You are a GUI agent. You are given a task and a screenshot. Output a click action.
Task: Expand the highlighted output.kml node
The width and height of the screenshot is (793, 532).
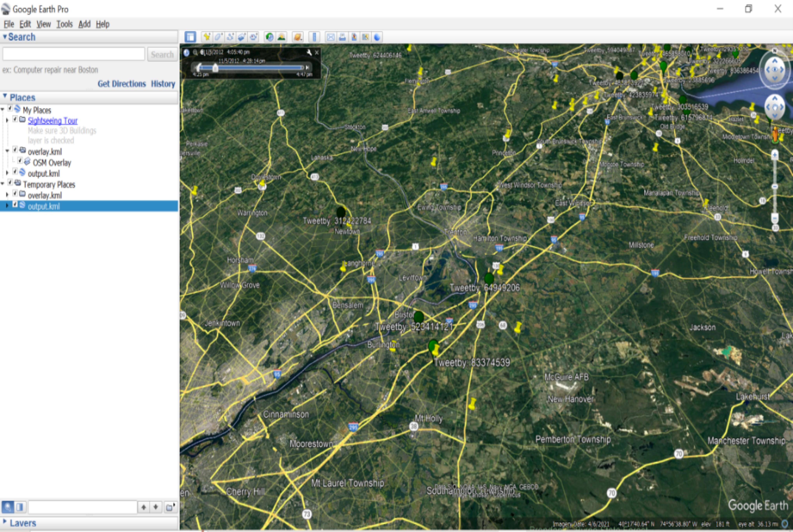coord(7,206)
